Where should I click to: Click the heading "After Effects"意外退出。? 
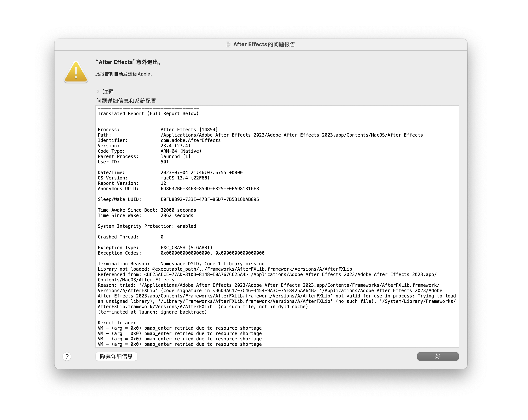point(129,62)
